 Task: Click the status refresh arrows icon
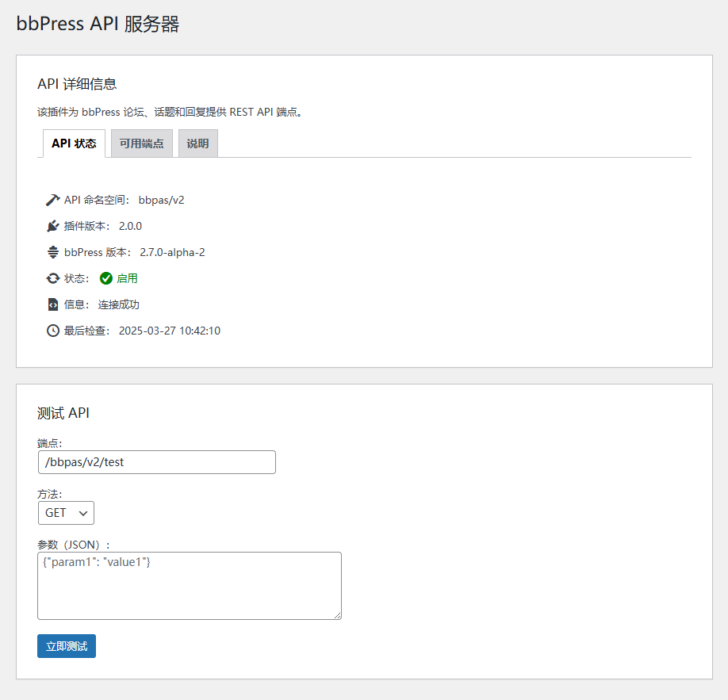coord(53,278)
